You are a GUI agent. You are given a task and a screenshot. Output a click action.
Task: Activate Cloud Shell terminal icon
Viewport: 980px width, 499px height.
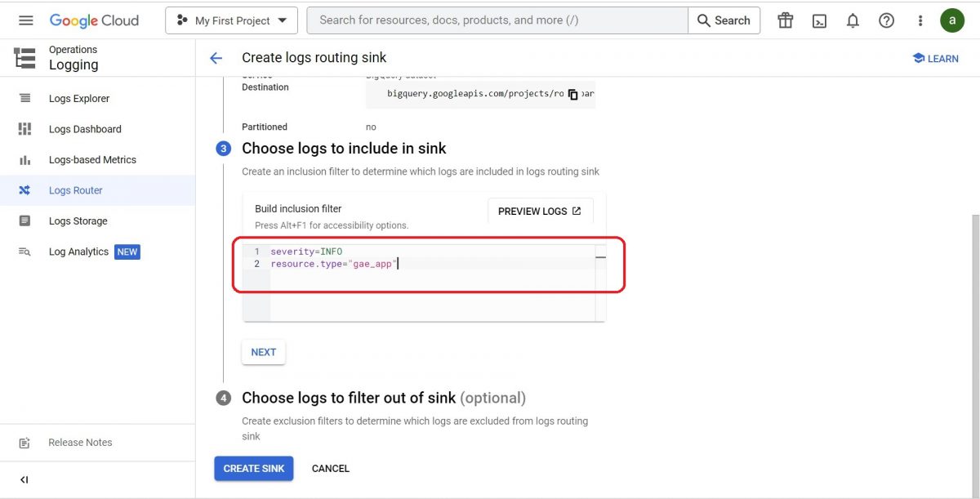point(819,20)
